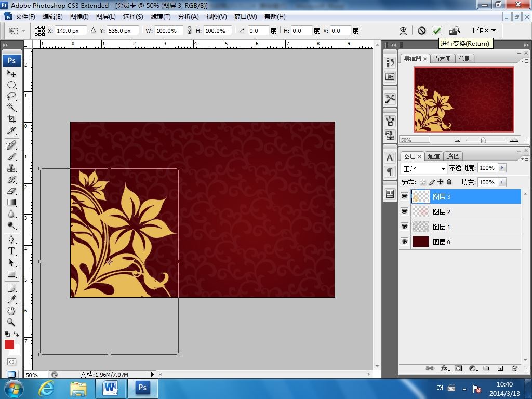Toggle maintain aspect ratio chain link

(189, 31)
